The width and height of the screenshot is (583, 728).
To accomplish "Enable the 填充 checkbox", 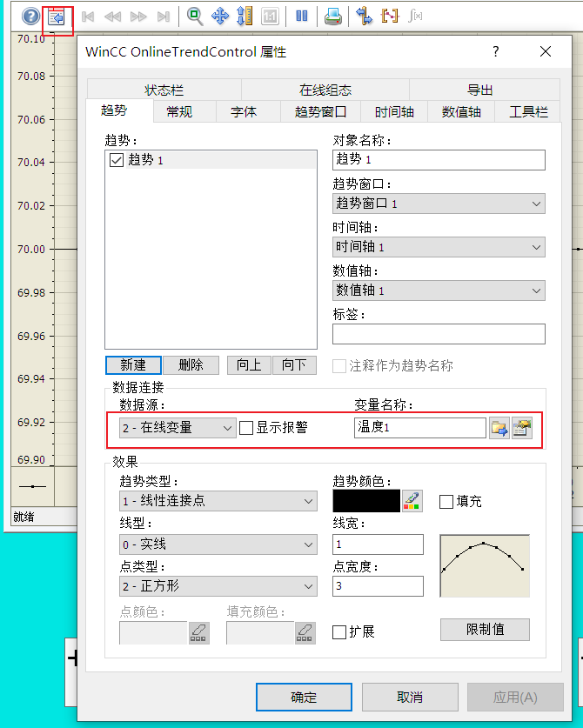I will click(446, 502).
